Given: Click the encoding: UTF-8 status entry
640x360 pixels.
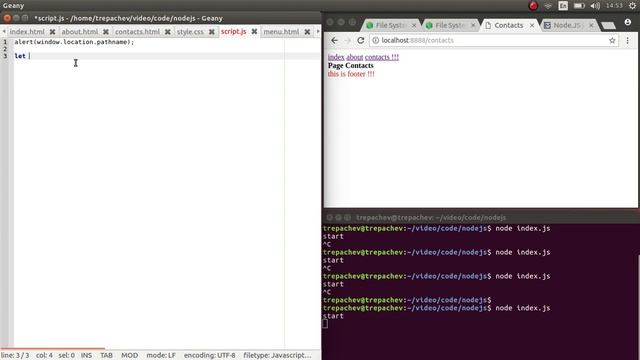Looking at the screenshot, I should [x=209, y=355].
